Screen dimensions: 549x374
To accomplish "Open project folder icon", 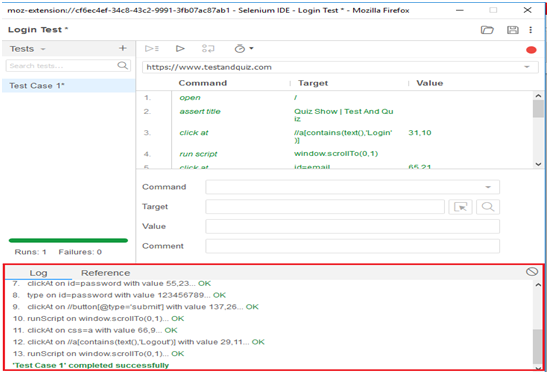I will pyautogui.click(x=487, y=30).
